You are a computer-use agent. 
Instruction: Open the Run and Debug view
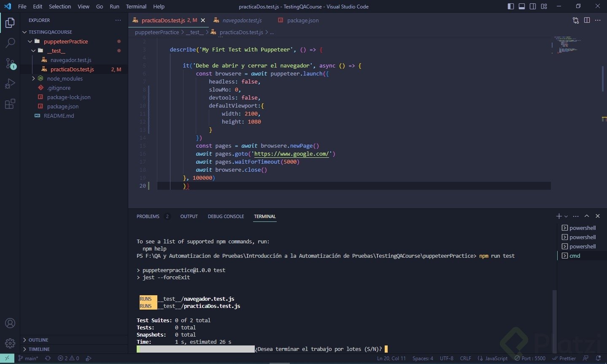[10, 84]
